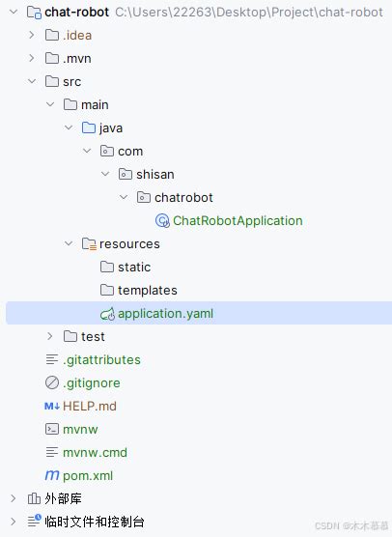Image resolution: width=392 pixels, height=537 pixels.
Task: Click the resources root folder icon
Action: click(x=89, y=243)
